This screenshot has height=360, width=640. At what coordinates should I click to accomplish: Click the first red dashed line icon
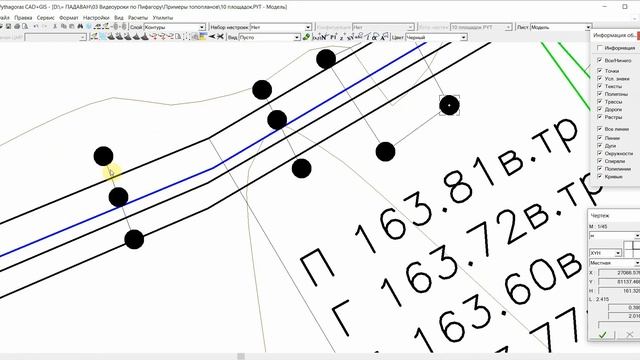pyautogui.click(x=154, y=37)
